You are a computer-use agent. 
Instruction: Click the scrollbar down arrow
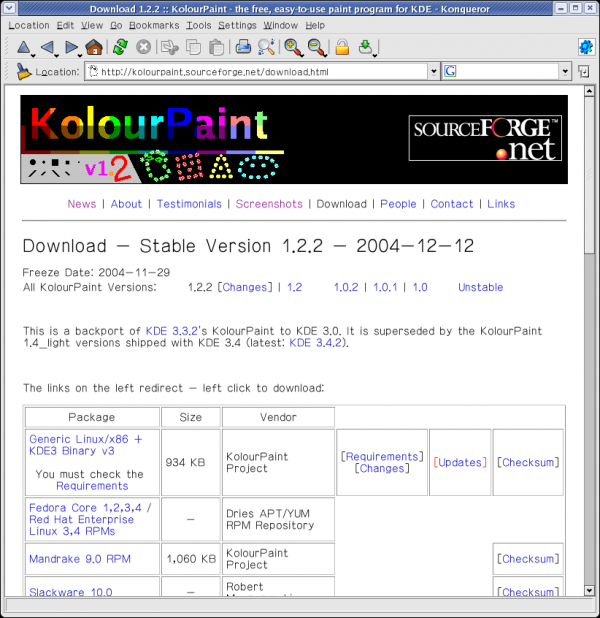click(589, 590)
